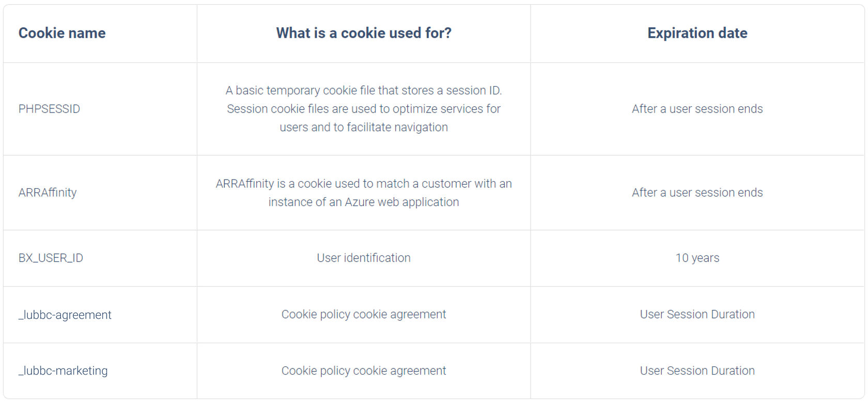
Task: Click the 'User identification' description cell
Action: coord(364,258)
